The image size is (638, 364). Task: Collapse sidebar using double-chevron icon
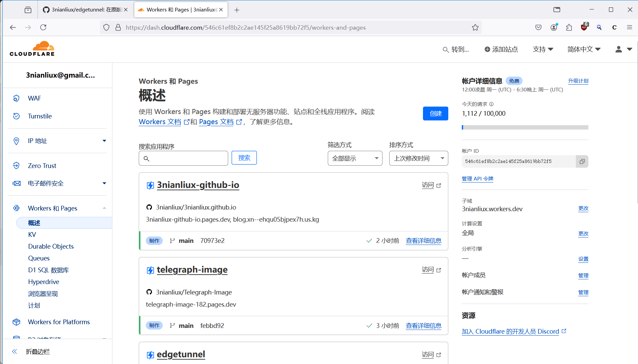click(15, 352)
